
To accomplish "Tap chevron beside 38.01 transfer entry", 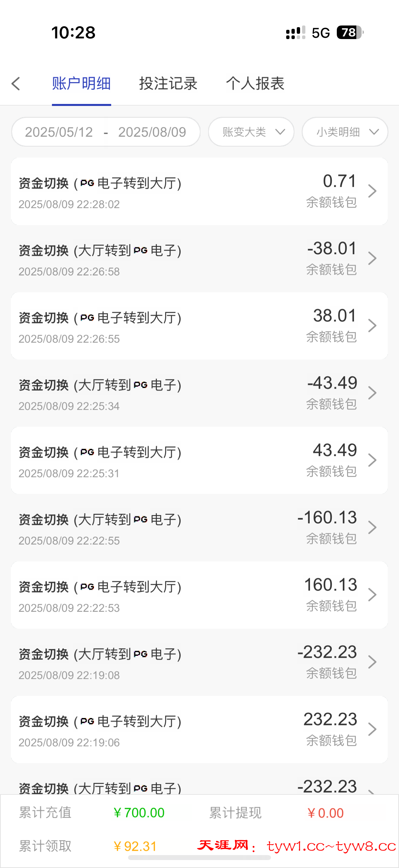I will [372, 325].
